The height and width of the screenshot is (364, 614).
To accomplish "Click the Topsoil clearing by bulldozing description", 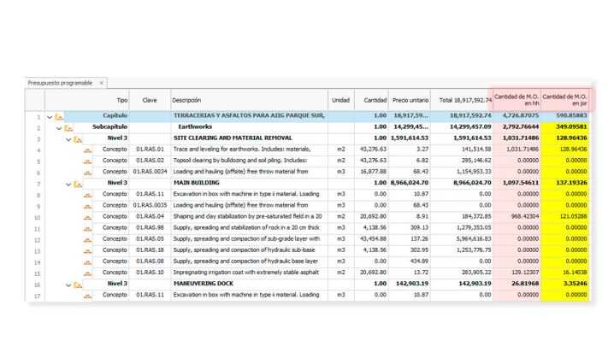I will (249, 161).
